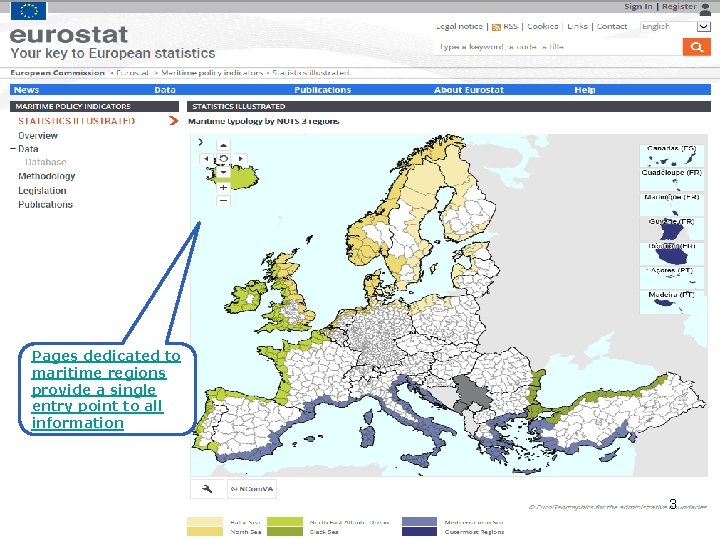The height and width of the screenshot is (540, 720).
Task: Open the News menu
Action: 26,90
